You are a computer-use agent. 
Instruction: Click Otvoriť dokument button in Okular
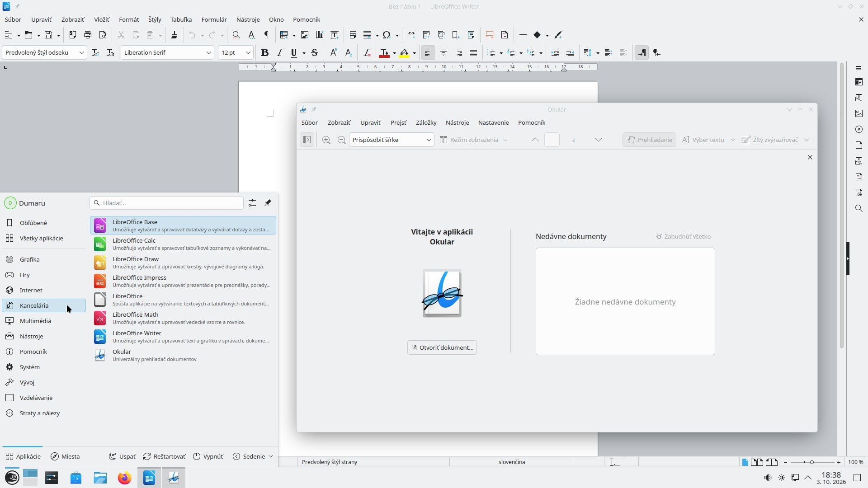(x=442, y=347)
